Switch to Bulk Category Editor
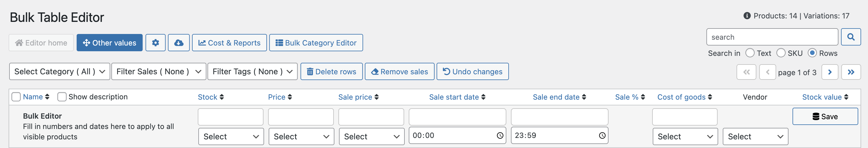 (316, 43)
